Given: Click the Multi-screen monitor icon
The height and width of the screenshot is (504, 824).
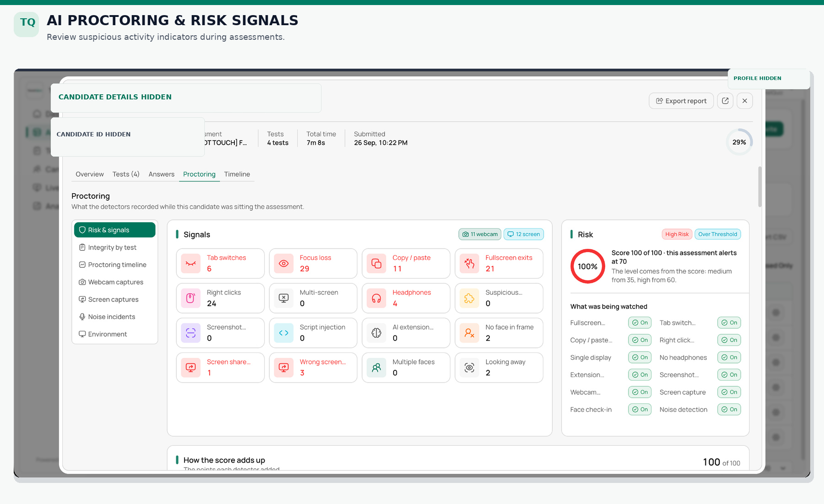Looking at the screenshot, I should (x=284, y=298).
